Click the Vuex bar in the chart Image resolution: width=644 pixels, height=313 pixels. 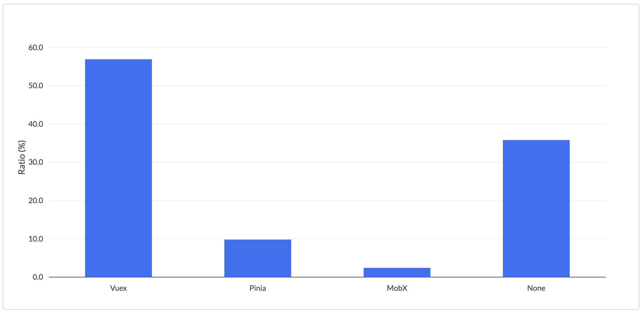(x=118, y=168)
